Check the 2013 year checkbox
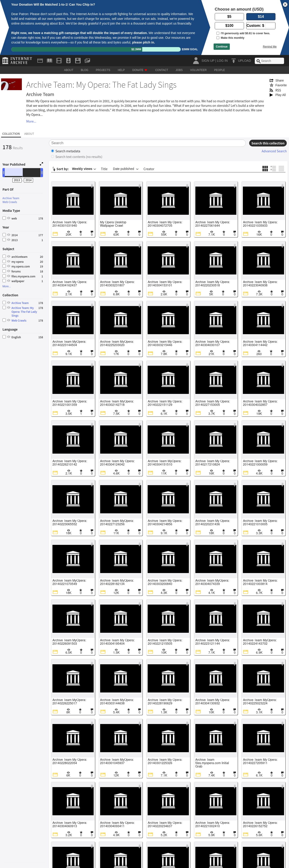This screenshot has width=289, height=868. [x=4, y=240]
